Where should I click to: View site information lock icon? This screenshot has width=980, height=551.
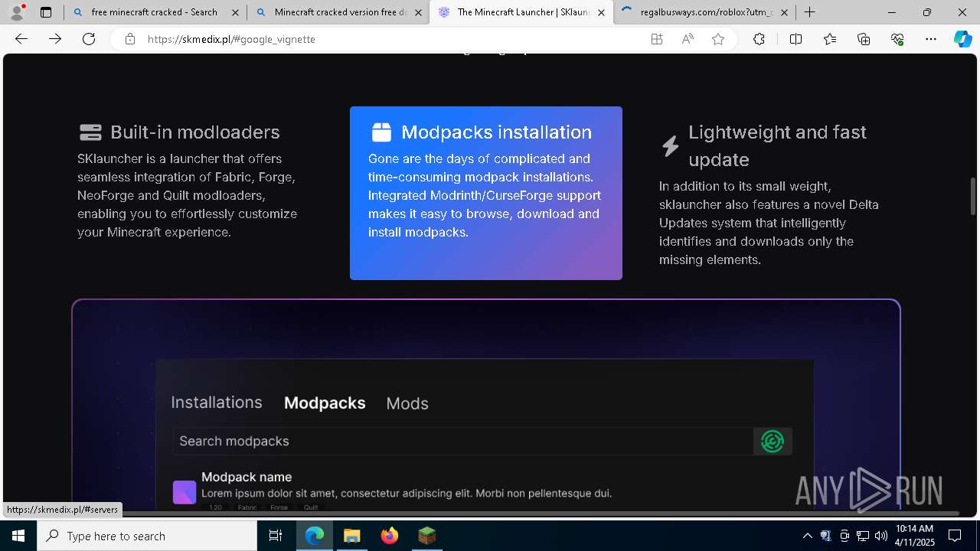click(130, 39)
